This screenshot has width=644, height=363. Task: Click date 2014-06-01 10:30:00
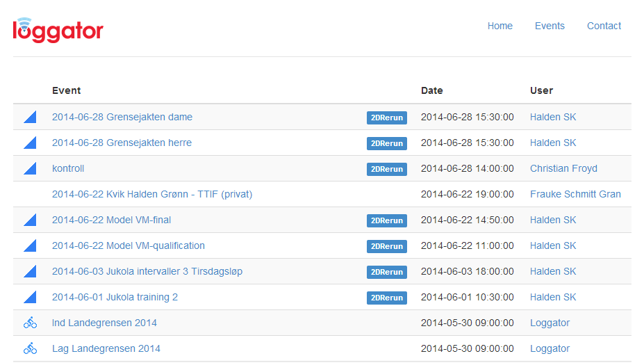click(468, 297)
